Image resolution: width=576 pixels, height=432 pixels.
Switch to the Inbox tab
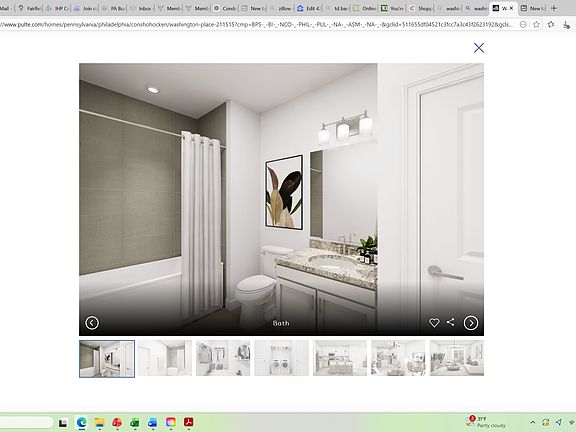point(141,8)
